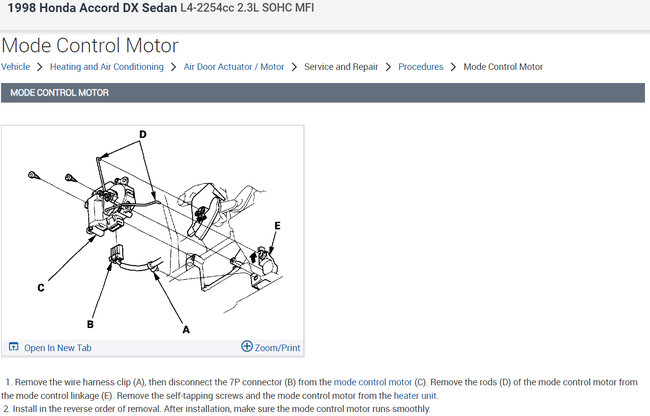Follow the 'heater unit' text link
The image size is (650, 416).
(415, 396)
